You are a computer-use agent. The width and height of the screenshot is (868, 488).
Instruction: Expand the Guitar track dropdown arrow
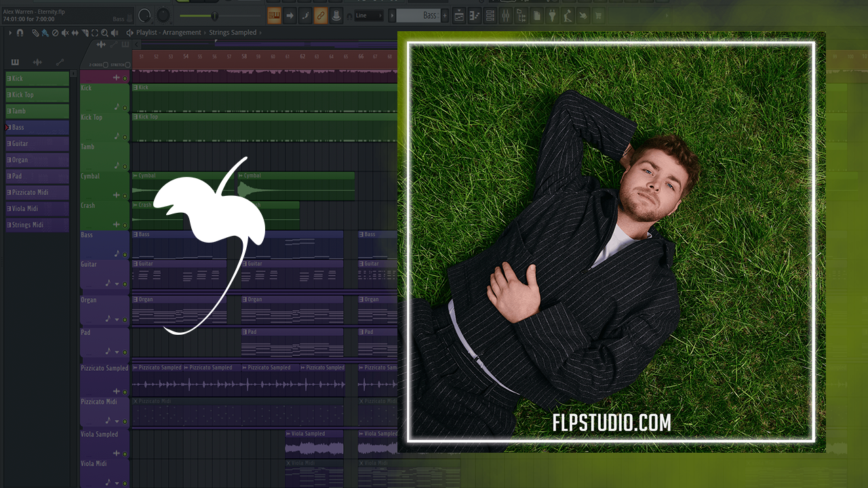click(117, 284)
